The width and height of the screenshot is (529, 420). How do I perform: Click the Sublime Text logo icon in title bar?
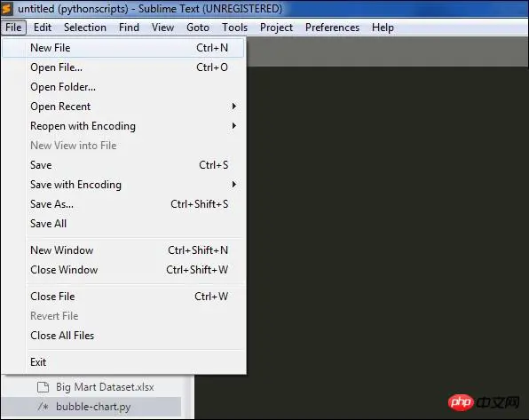[7, 9]
